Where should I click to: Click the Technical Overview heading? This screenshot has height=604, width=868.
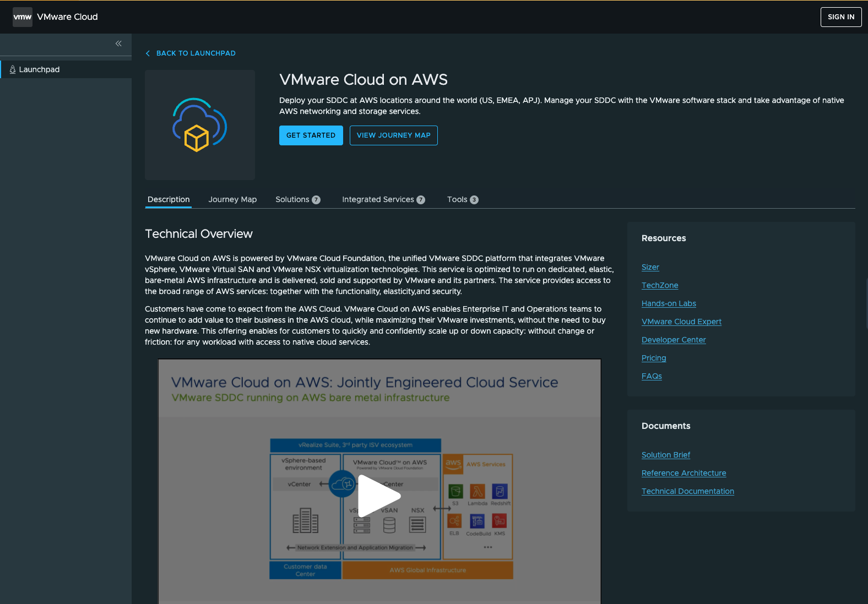click(x=199, y=234)
